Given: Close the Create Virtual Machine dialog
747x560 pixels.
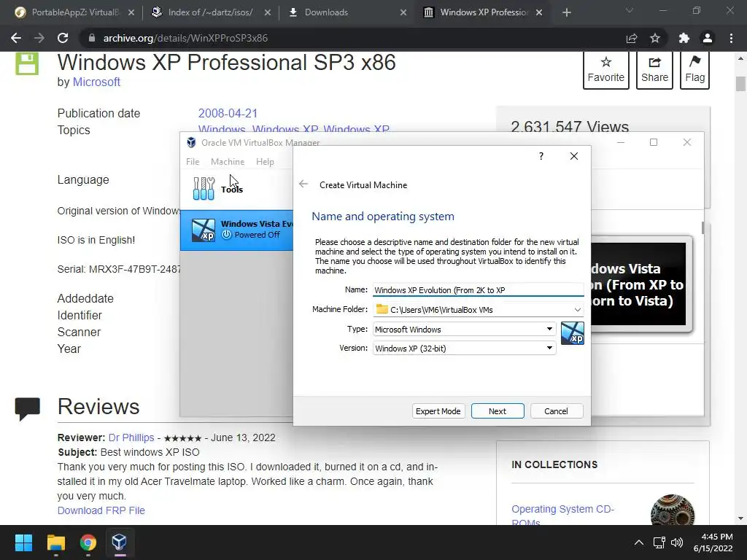Looking at the screenshot, I should [574, 156].
